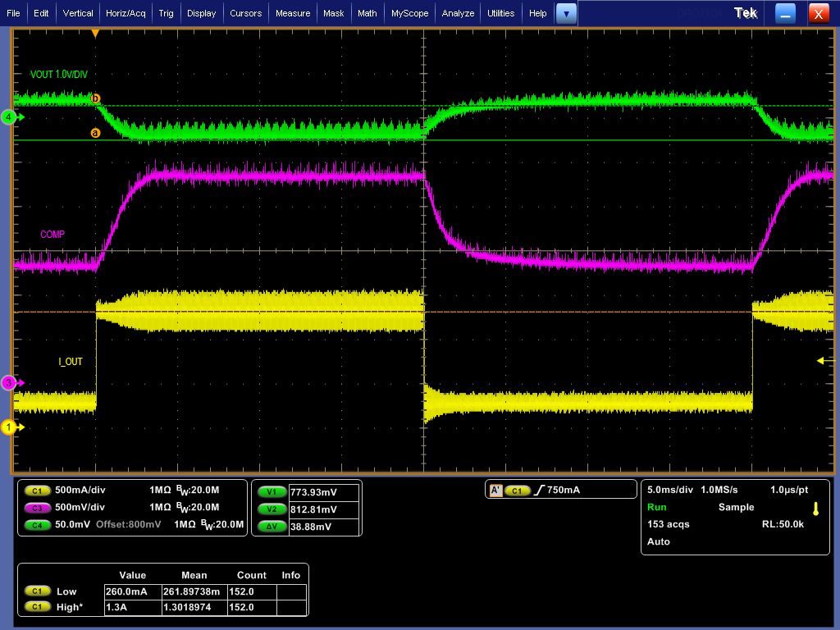Select the C4 channel badge with 800mV offset
This screenshot has height=630, width=840.
(x=39, y=525)
